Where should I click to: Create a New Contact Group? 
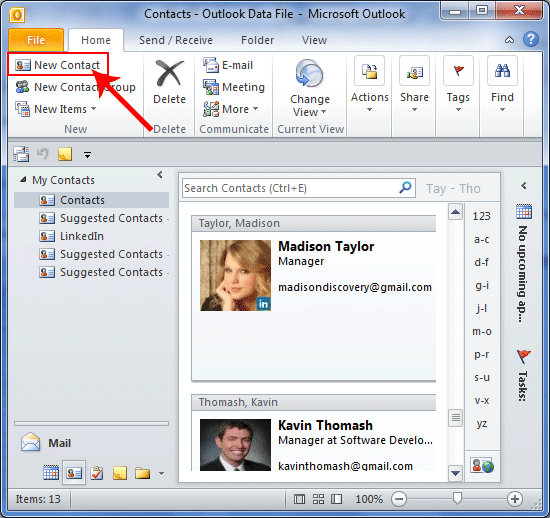click(x=75, y=87)
